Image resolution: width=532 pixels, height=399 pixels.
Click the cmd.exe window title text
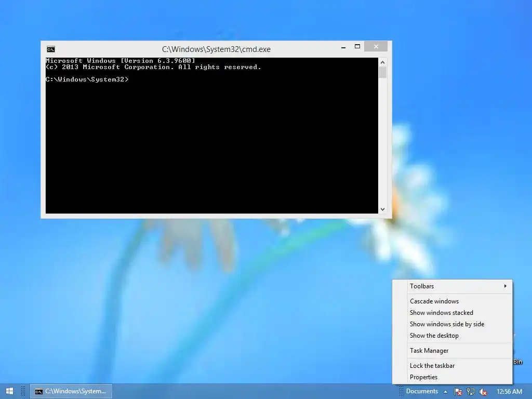point(216,49)
